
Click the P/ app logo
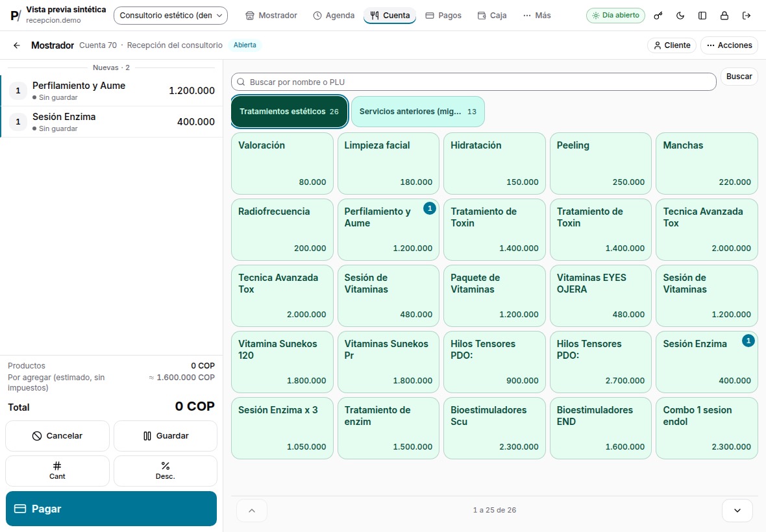pos(16,16)
